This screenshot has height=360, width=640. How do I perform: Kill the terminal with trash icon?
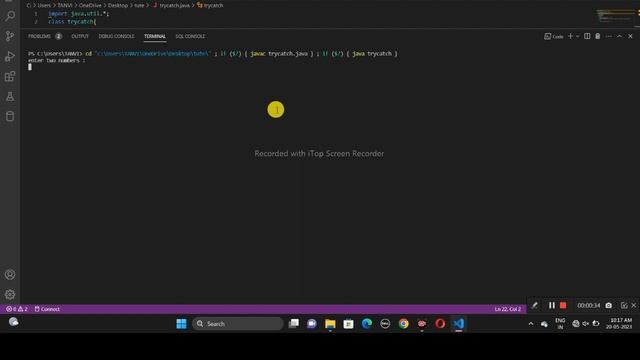click(x=598, y=36)
